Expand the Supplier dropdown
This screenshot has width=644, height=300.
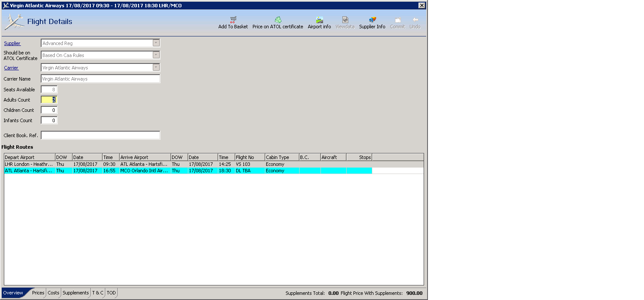click(156, 43)
